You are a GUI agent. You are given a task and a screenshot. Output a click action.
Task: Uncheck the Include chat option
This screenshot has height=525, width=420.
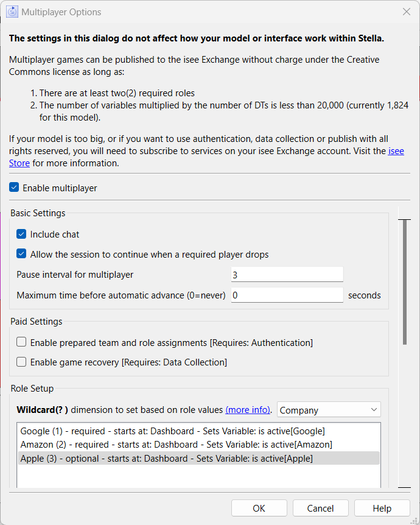[x=21, y=234]
